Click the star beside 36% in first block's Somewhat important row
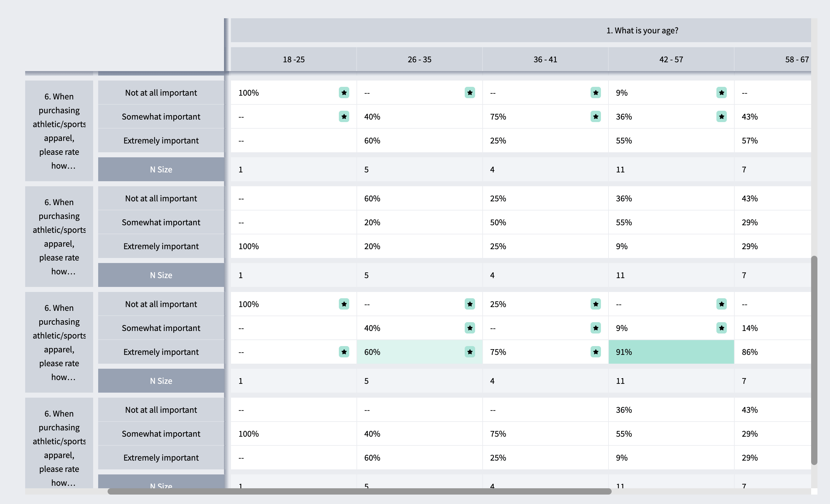Screen dimensions: 830x504 (721, 117)
